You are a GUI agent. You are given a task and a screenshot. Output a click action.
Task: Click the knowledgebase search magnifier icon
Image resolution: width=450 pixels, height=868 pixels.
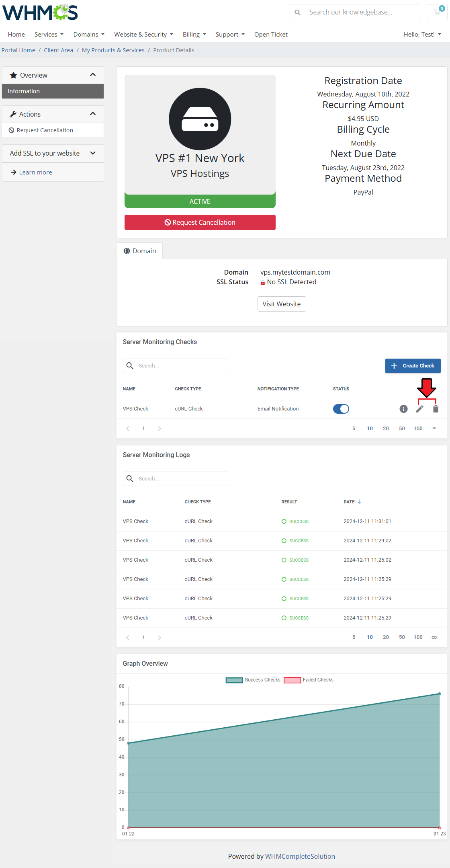pos(298,12)
